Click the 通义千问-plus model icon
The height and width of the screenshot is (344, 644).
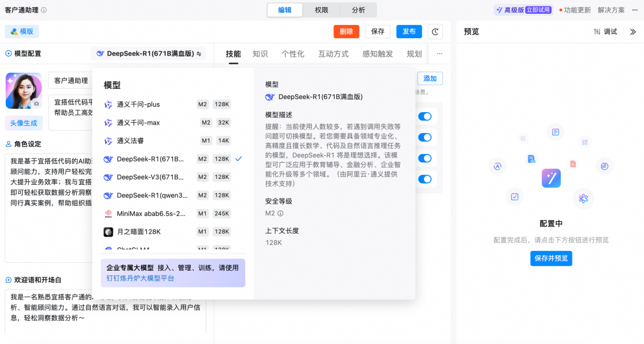point(108,105)
